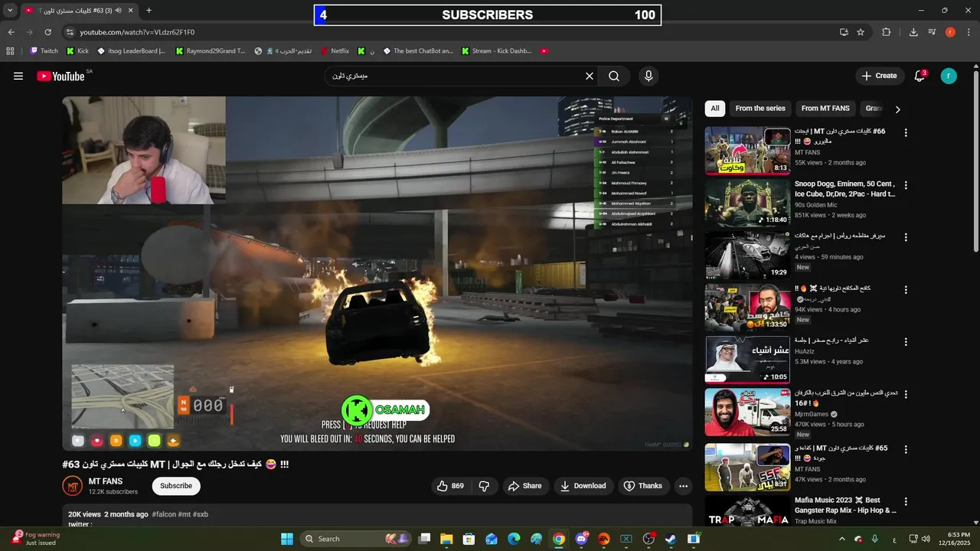The image size is (980, 551).
Task: Open Microsoft Edge from the taskbar
Action: (514, 539)
